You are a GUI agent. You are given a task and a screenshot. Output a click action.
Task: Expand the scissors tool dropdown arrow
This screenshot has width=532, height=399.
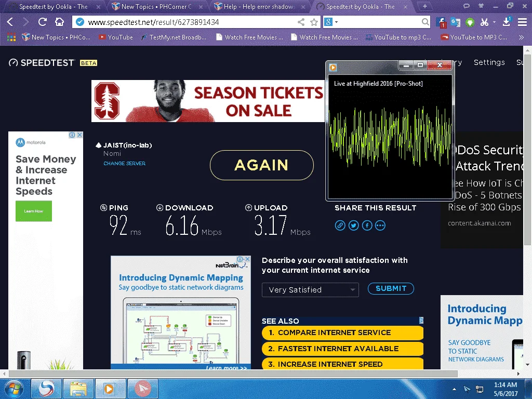coord(495,22)
